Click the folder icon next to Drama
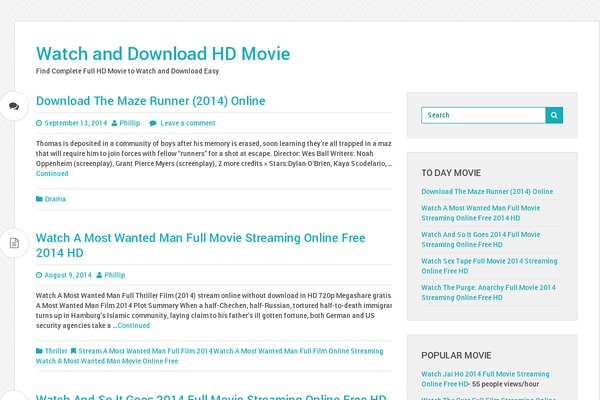The image size is (600, 400). (39, 199)
